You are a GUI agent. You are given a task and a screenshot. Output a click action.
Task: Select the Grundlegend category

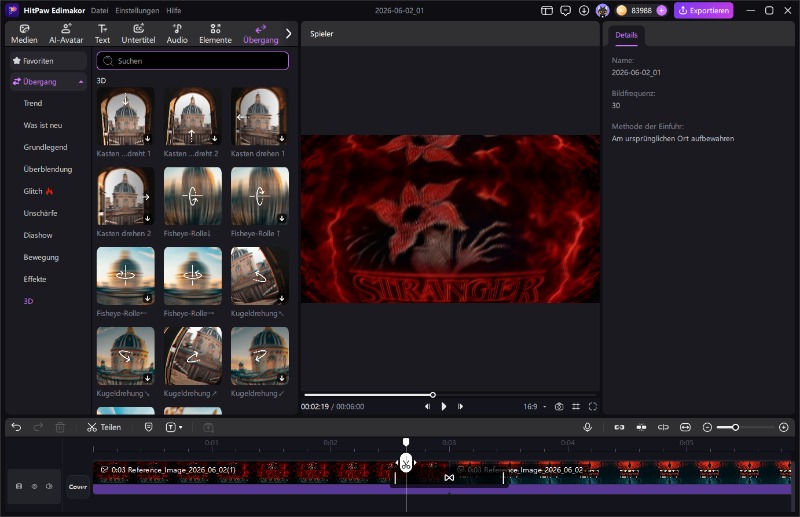[45, 147]
